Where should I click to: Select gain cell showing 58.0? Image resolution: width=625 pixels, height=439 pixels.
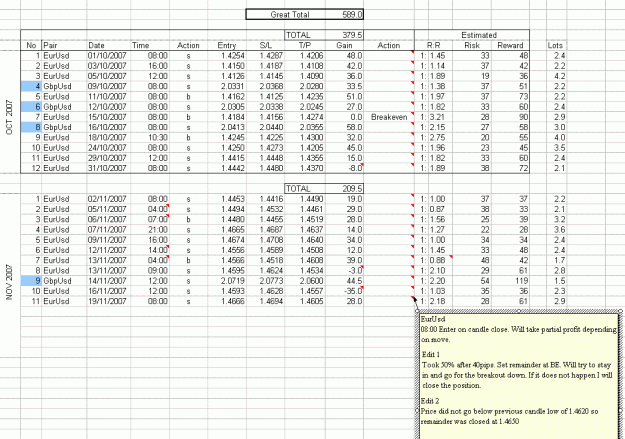344,127
